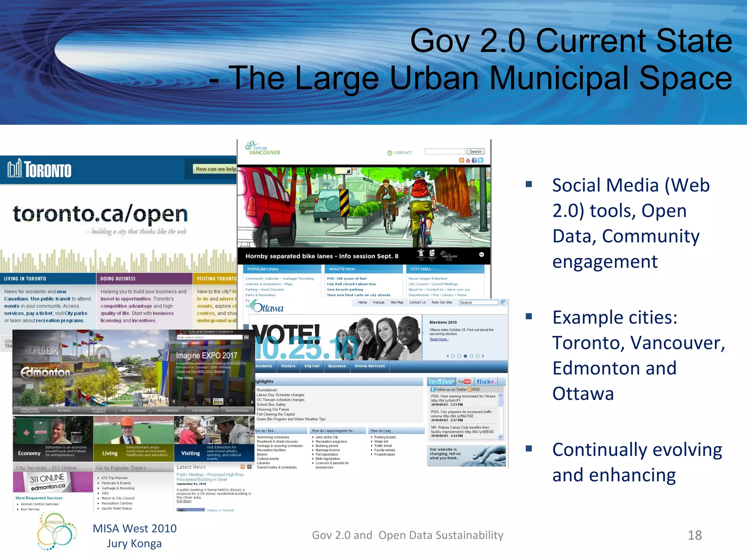Select fourth dot of Ottawa carousel
Screen dimensions: 747x560
472,356
